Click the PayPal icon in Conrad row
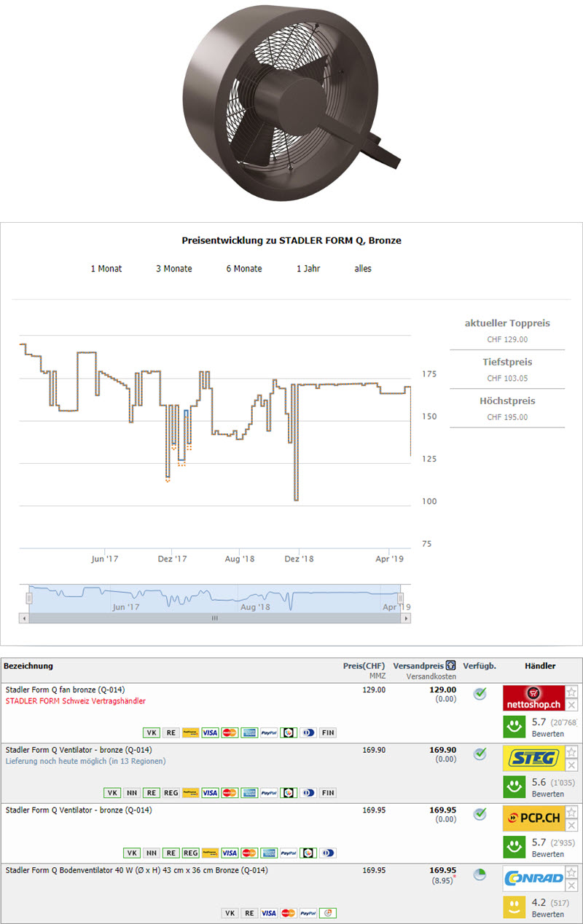The width and height of the screenshot is (583, 924). [x=308, y=913]
